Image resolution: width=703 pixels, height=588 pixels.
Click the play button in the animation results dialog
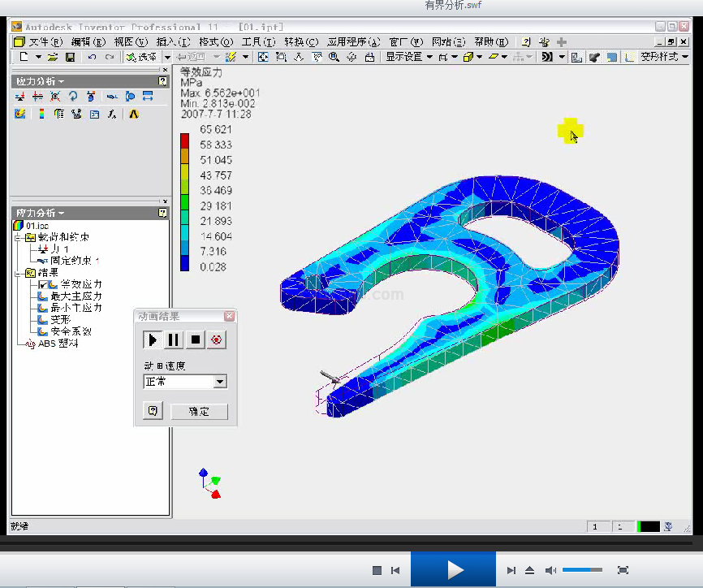click(153, 340)
